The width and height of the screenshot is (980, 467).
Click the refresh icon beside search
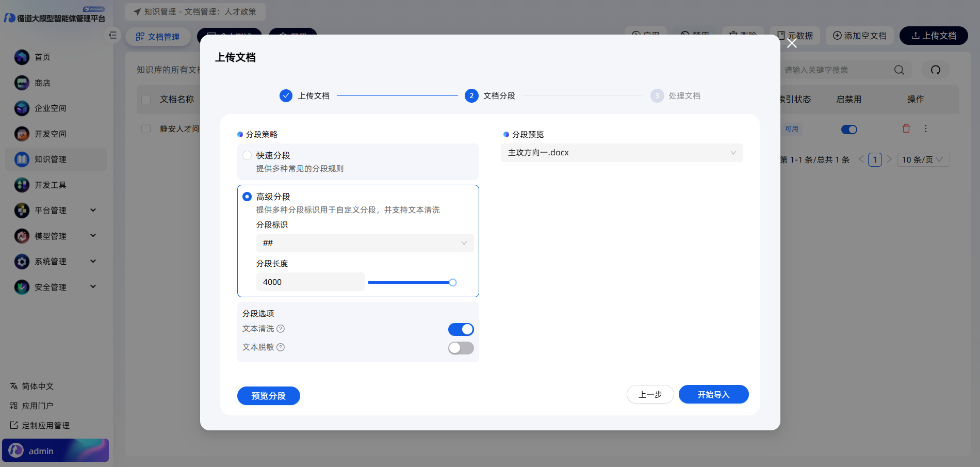pos(935,70)
